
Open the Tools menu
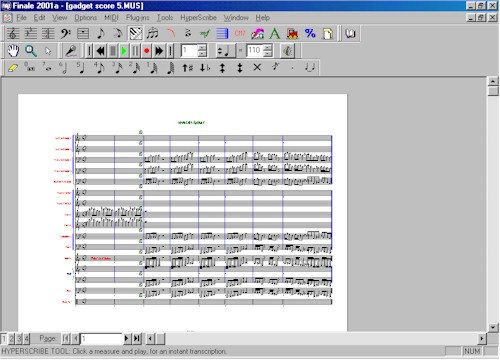point(165,18)
